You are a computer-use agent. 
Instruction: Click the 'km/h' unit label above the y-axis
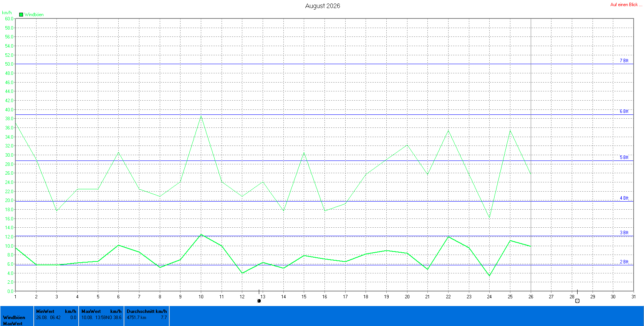(7, 13)
